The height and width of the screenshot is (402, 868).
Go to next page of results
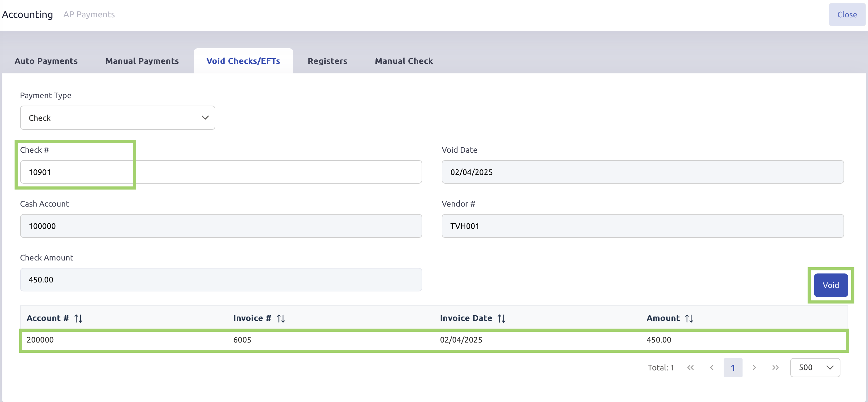754,367
